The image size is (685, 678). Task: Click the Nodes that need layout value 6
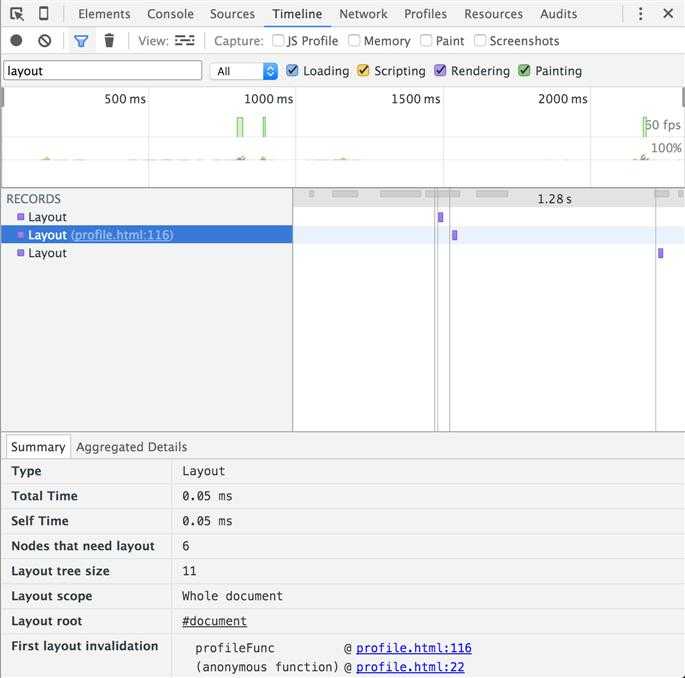(x=186, y=546)
